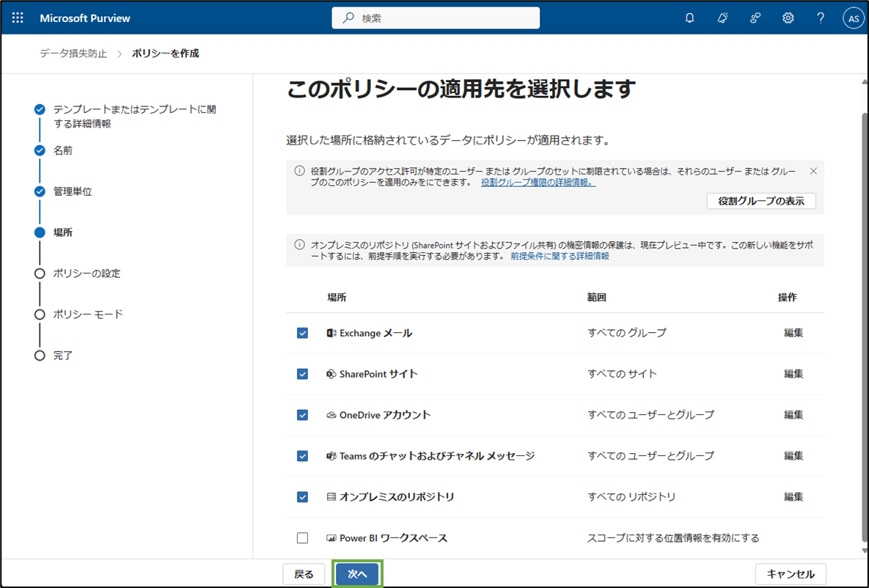Open the community connections icon in header
Screen dimensions: 869x588
[x=755, y=18]
